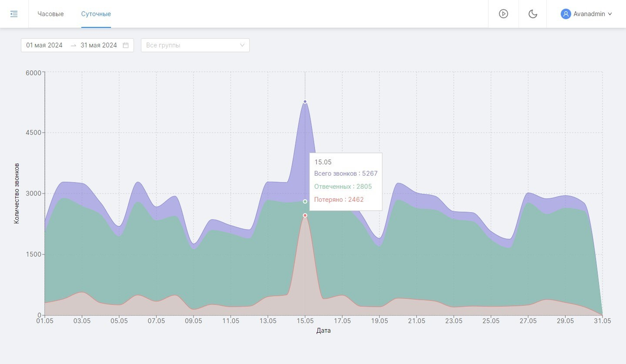
Task: Click the Дата axis title
Action: pos(323,331)
